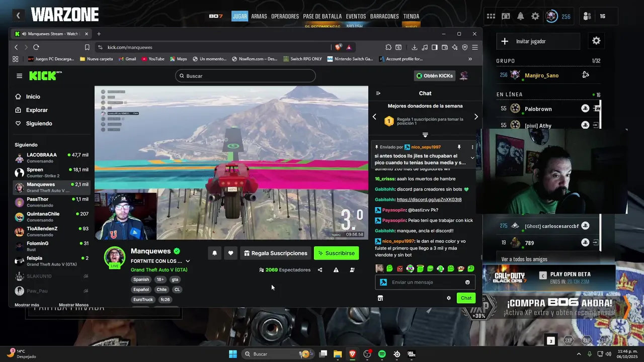Image resolution: width=644 pixels, height=362 pixels.
Task: Show previous top donor arrow
Action: (x=374, y=117)
